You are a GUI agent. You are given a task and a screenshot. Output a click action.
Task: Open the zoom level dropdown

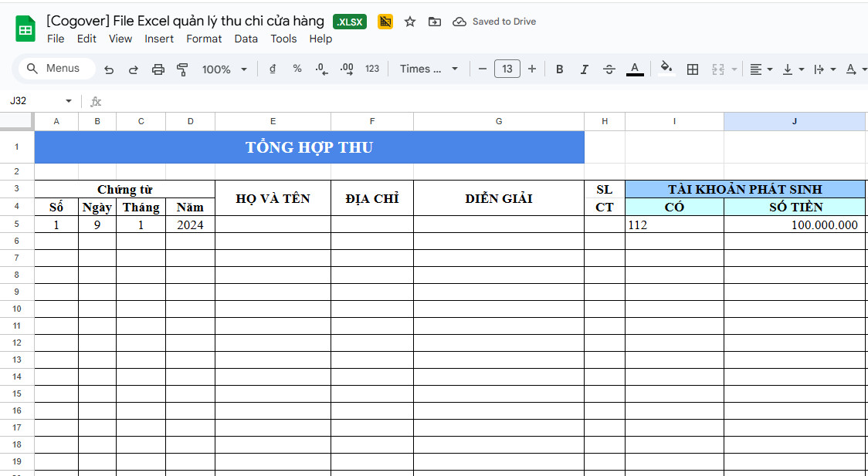tap(224, 69)
